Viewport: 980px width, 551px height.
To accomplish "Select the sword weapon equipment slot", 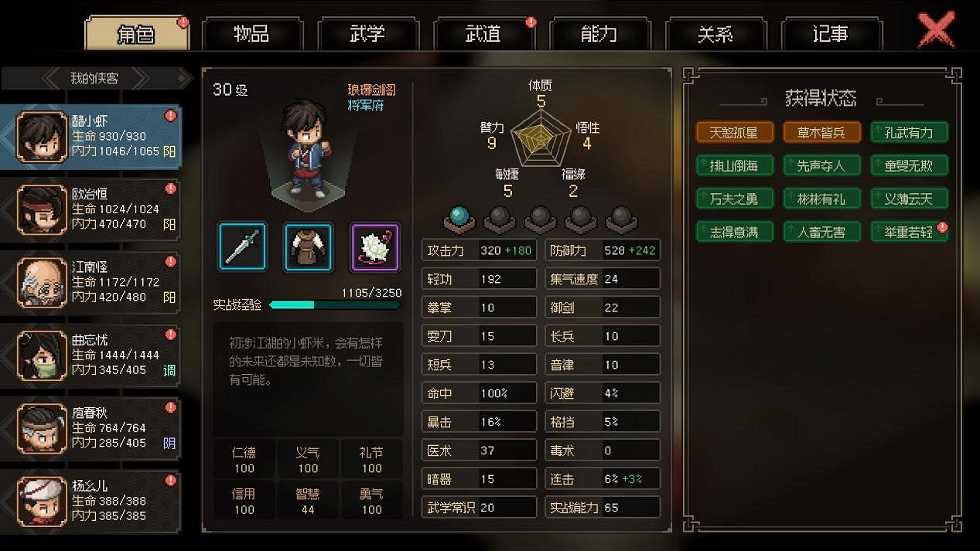I will 243,247.
